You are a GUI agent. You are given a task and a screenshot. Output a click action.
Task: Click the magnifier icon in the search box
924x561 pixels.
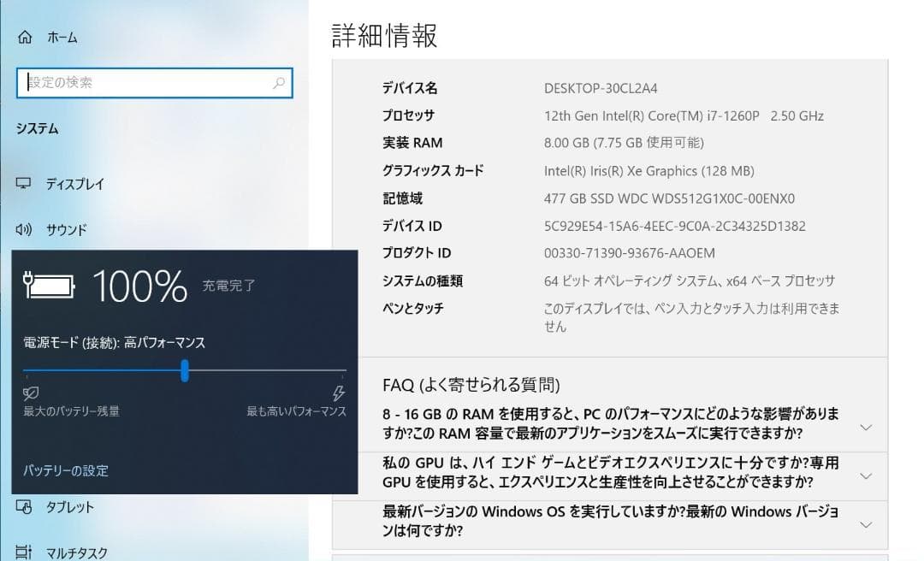[279, 83]
